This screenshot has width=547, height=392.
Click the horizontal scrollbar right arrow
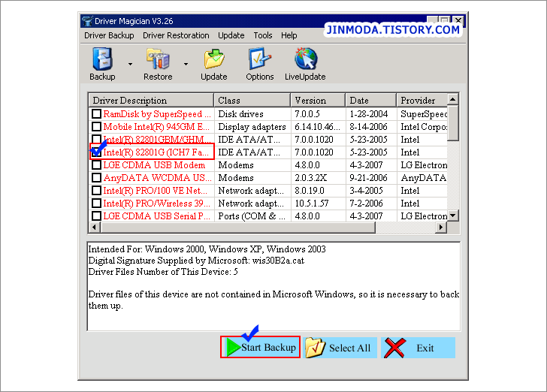pyautogui.click(x=441, y=227)
